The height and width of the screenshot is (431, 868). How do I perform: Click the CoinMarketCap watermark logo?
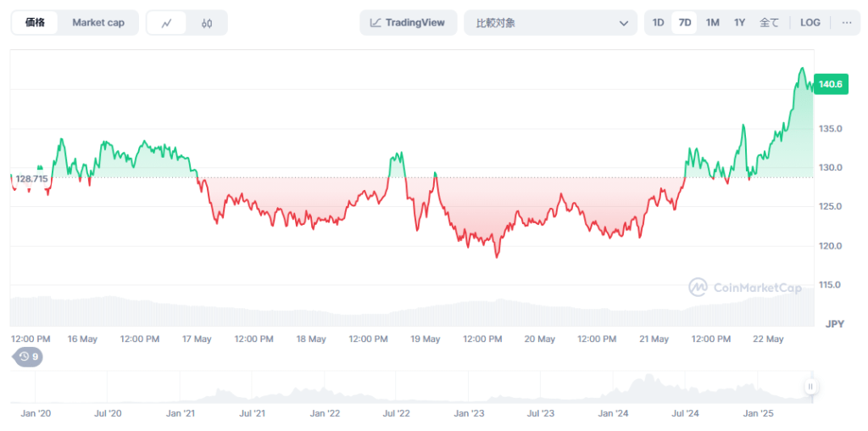coord(744,288)
